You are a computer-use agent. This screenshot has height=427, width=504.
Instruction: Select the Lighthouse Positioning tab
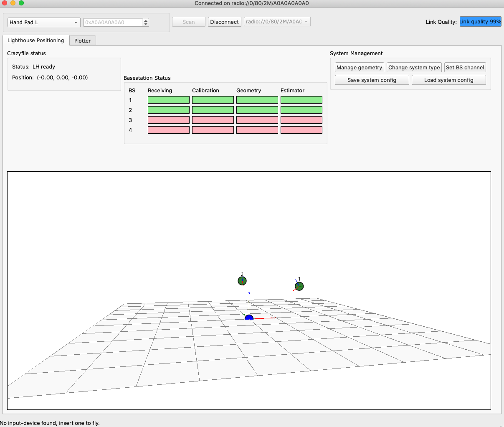[x=36, y=41]
